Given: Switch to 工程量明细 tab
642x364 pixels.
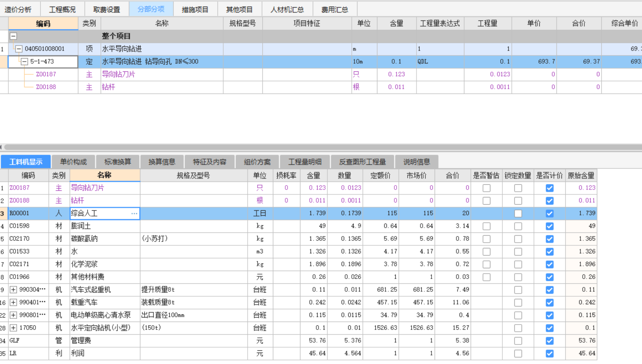Looking at the screenshot, I should pyautogui.click(x=305, y=162).
